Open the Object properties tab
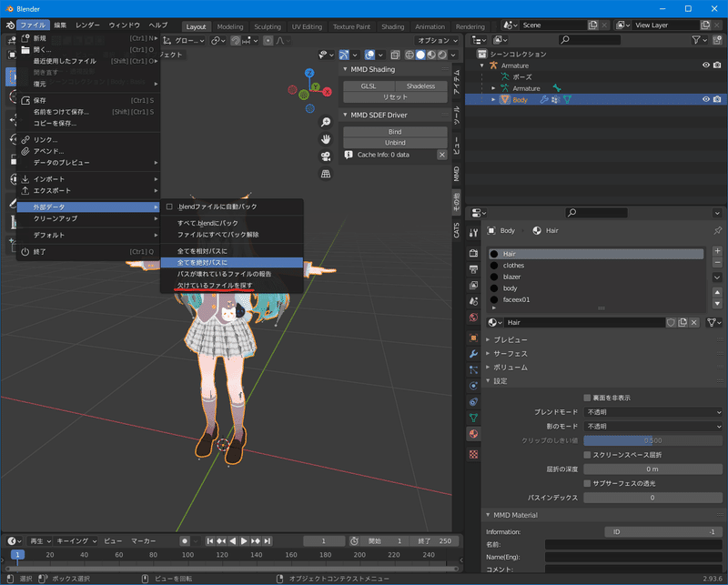 pos(473,338)
